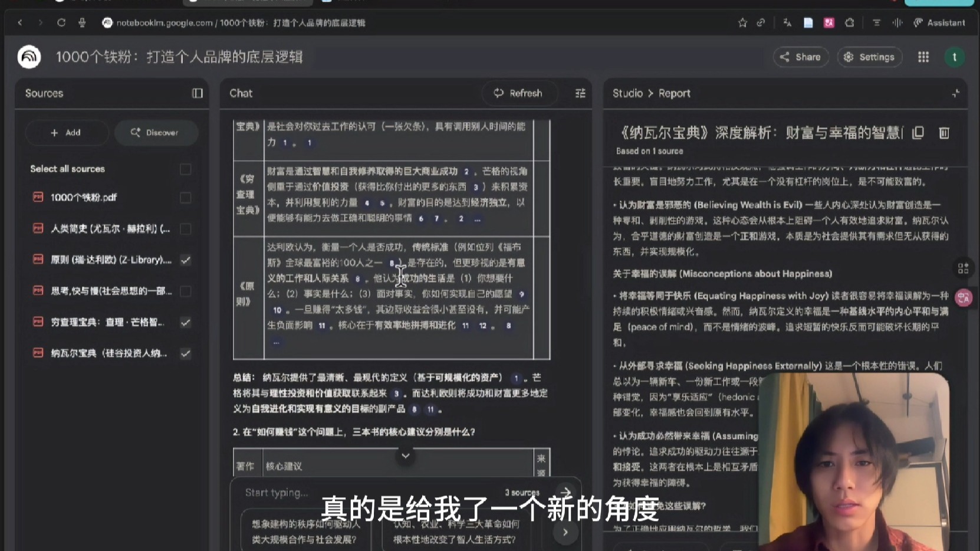
Task: Click the Start typing input field
Action: tap(354, 493)
